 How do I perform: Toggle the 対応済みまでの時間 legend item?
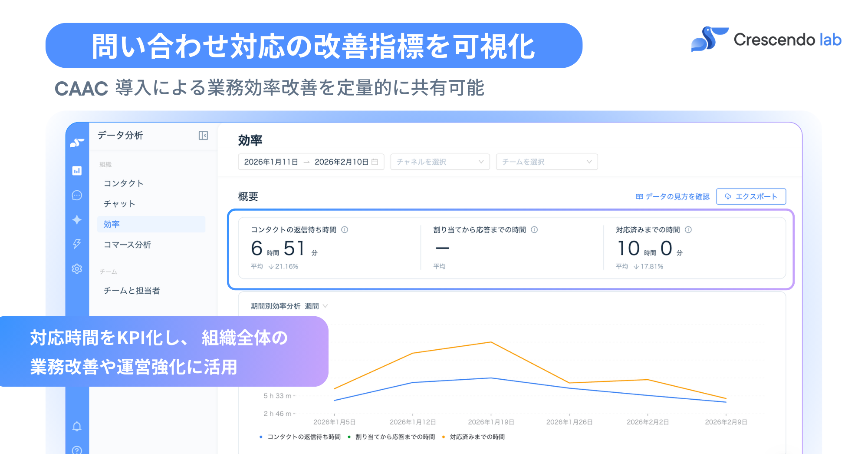[476, 437]
